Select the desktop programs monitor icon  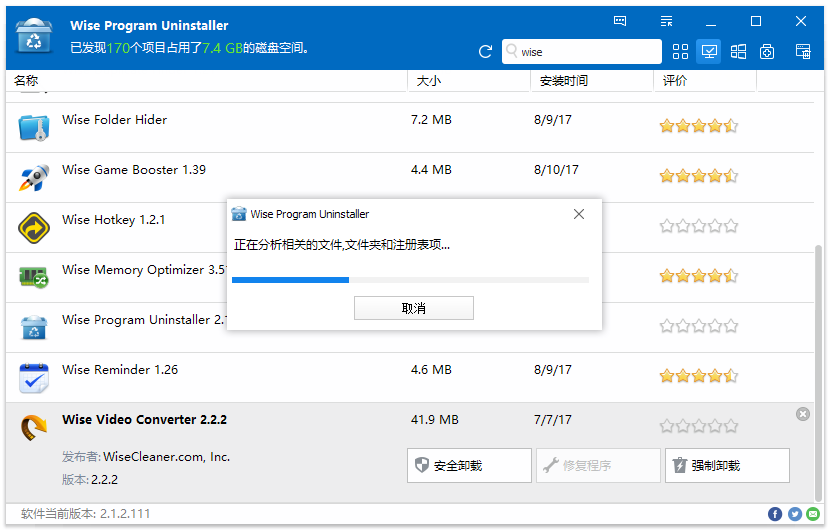(709, 52)
